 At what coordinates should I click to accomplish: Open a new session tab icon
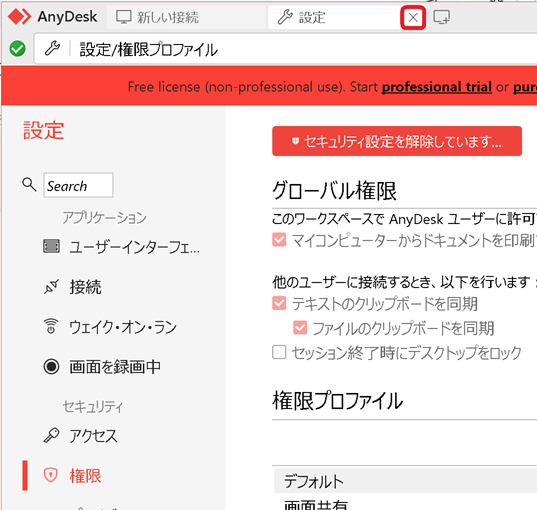coord(442,17)
